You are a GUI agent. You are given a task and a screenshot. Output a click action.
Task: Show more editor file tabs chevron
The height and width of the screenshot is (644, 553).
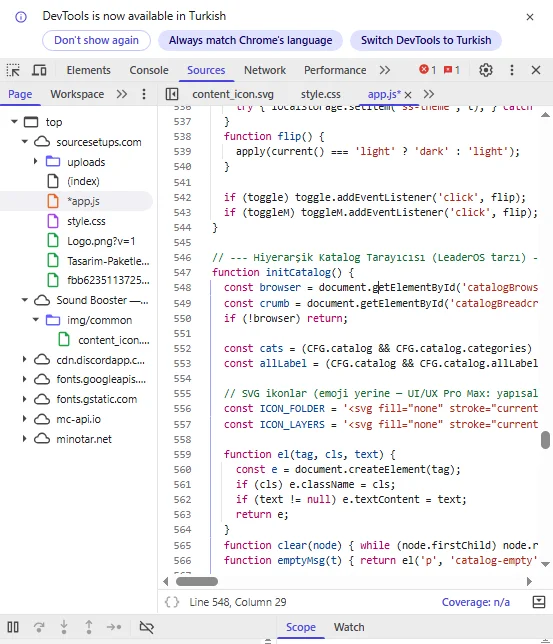429,94
